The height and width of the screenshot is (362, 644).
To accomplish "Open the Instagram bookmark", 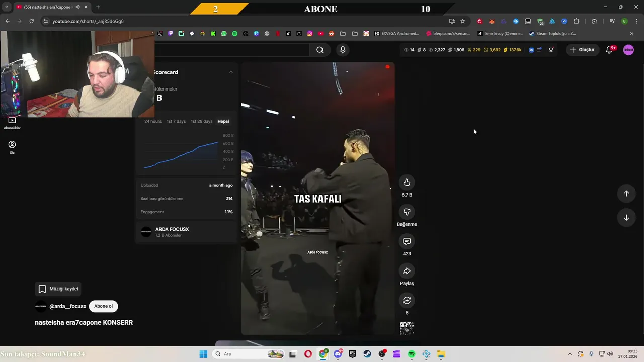I will tap(309, 34).
